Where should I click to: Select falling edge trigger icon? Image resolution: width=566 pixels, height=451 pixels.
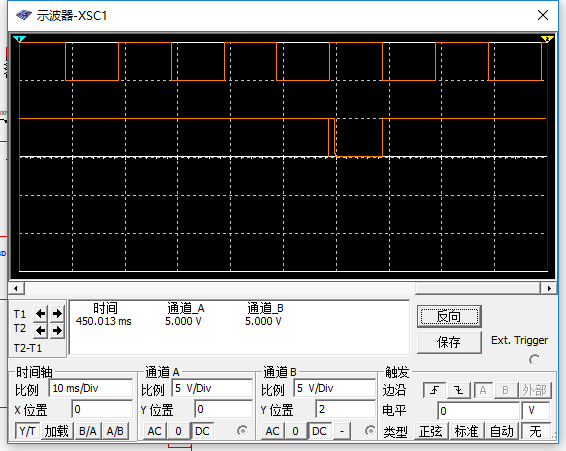point(459,390)
